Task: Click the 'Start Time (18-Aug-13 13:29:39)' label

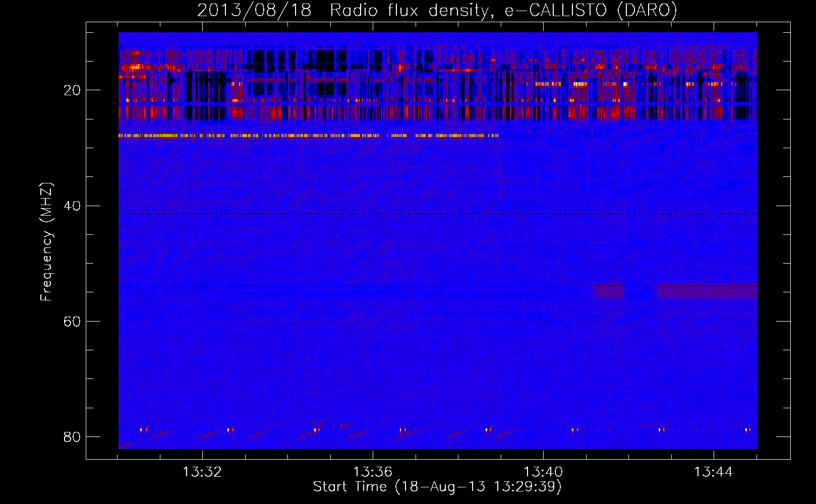Action: tap(437, 487)
